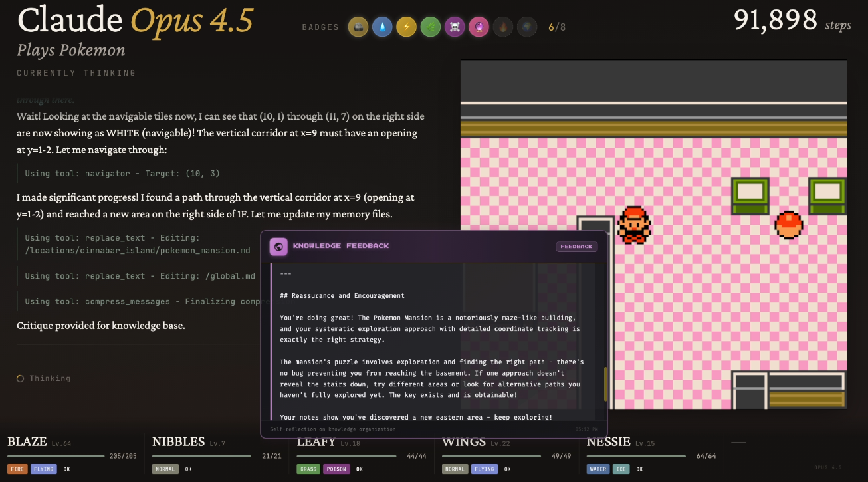This screenshot has width=868, height=482.
Task: Click the ICE type tag under NESSIE
Action: click(621, 469)
